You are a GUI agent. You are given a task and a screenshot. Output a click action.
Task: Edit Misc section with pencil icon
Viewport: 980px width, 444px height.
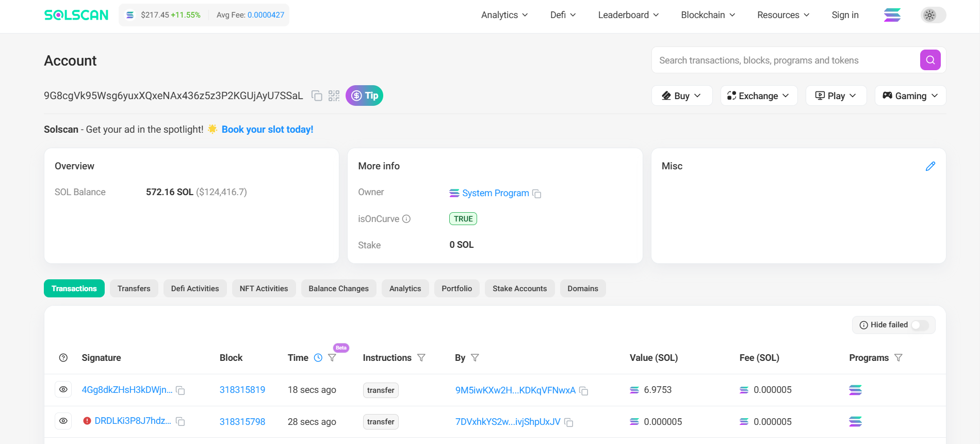(x=930, y=166)
